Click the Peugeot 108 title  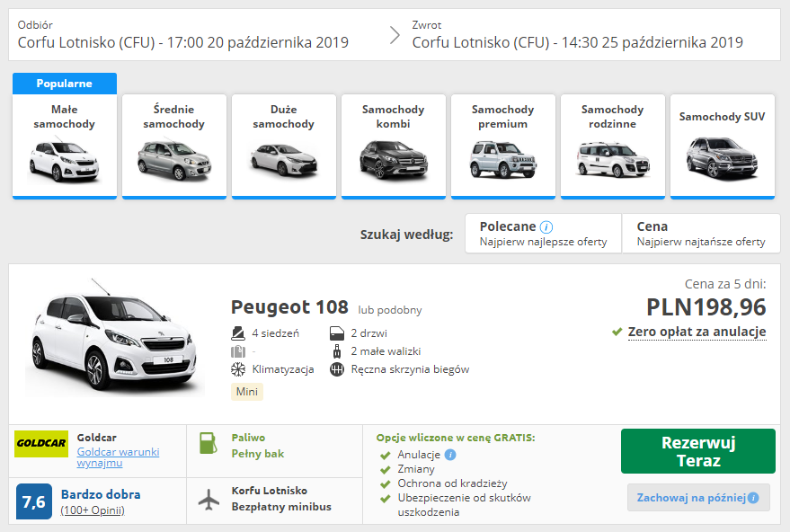(x=289, y=306)
